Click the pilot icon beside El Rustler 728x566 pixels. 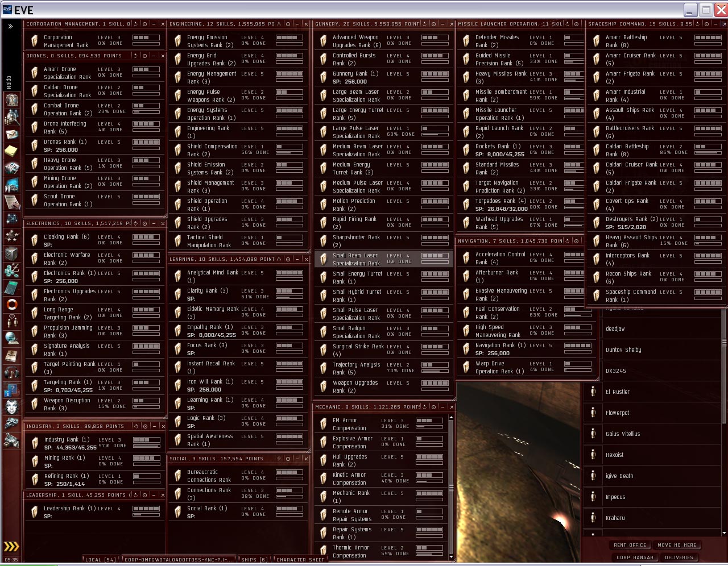[593, 392]
